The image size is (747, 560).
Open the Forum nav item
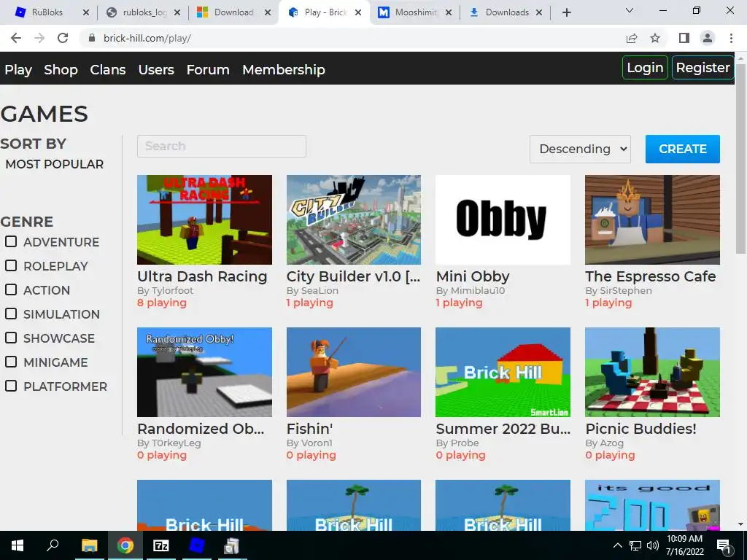click(208, 69)
